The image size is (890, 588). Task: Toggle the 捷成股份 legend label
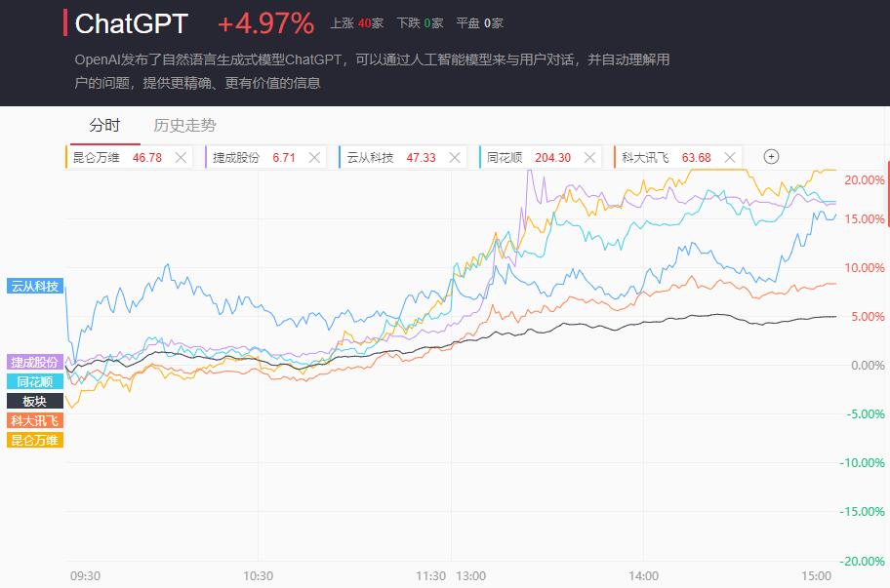click(x=35, y=363)
